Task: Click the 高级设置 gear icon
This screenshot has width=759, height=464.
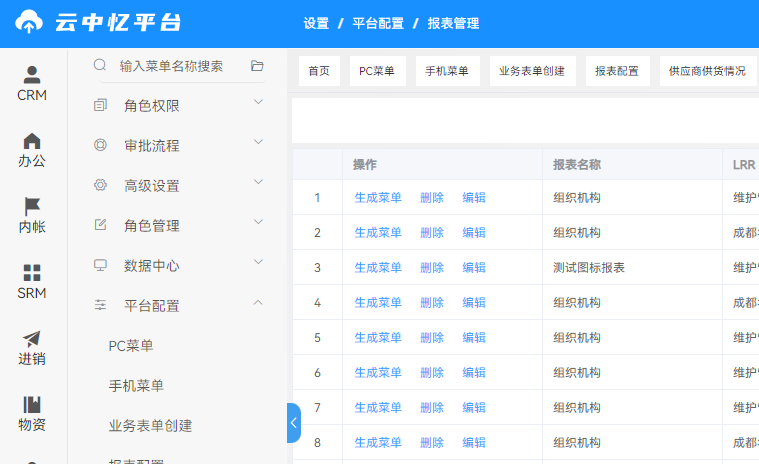Action: click(x=100, y=185)
